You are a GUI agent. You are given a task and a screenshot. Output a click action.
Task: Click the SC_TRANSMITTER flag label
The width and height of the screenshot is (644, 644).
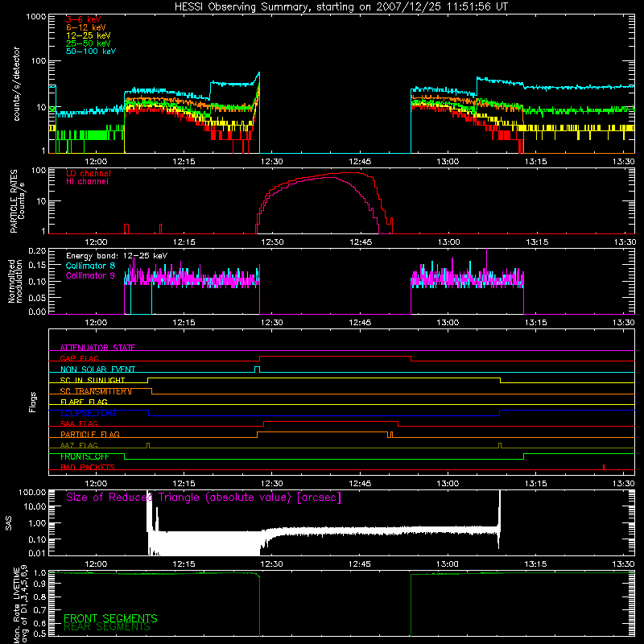pyautogui.click(x=96, y=391)
